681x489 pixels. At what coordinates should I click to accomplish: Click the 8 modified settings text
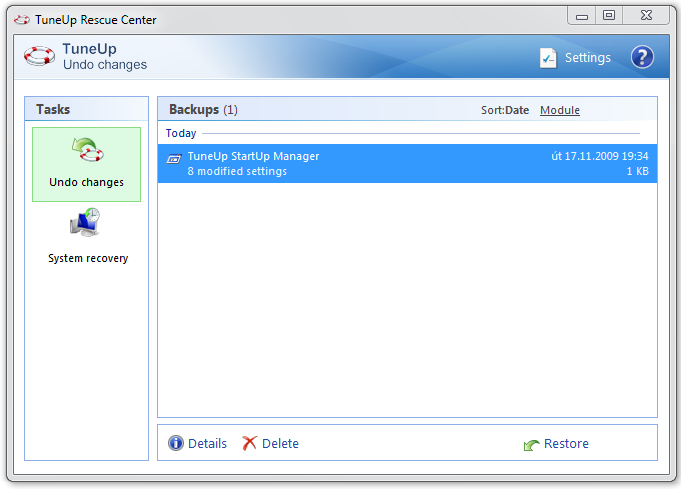tap(237, 172)
